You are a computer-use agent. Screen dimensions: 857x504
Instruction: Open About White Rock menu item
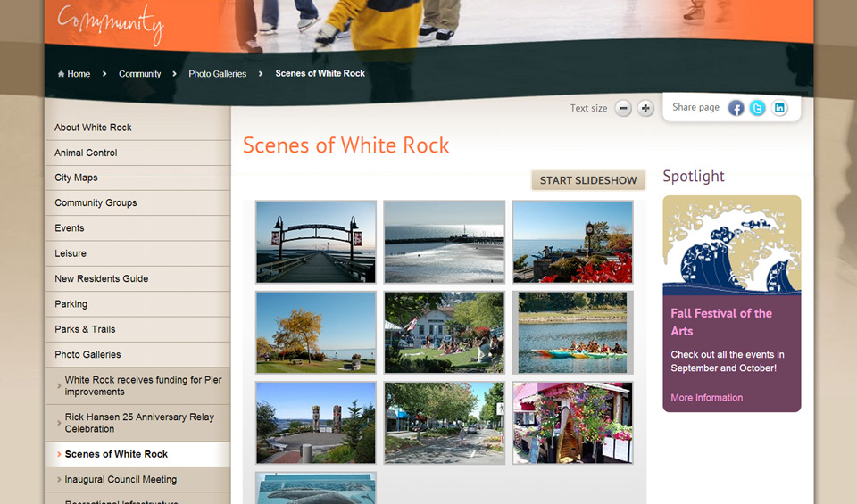pos(137,128)
